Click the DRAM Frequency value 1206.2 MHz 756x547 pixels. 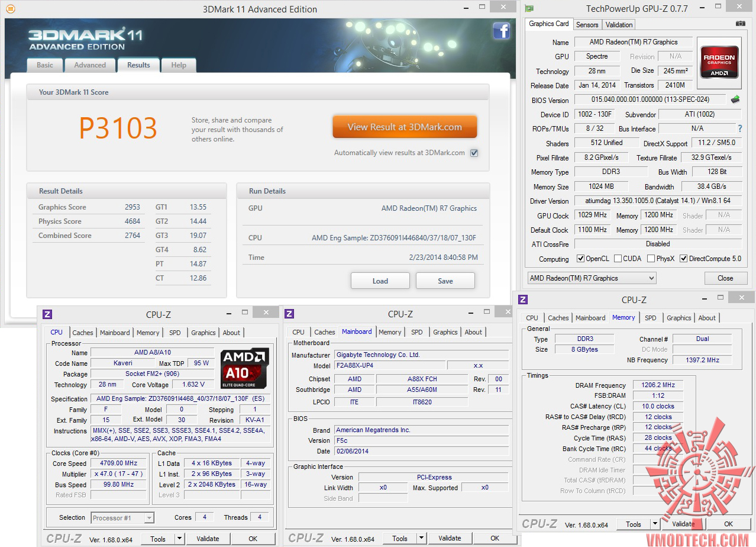click(x=658, y=385)
